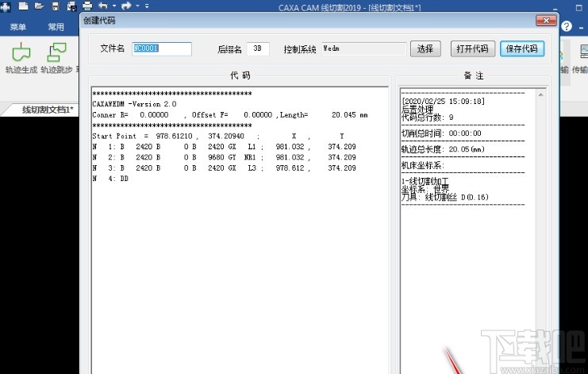Click the 后置处理 note line
The height and width of the screenshot is (374, 588).
(417, 109)
